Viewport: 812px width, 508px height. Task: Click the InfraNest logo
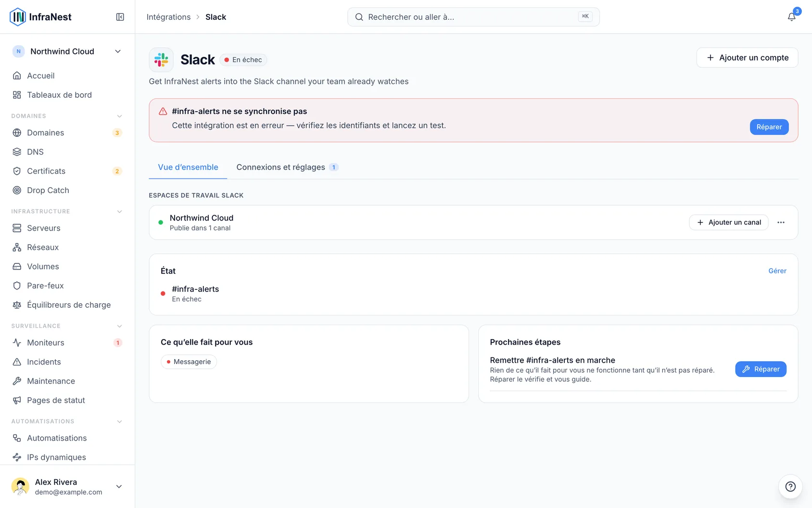[x=41, y=17]
